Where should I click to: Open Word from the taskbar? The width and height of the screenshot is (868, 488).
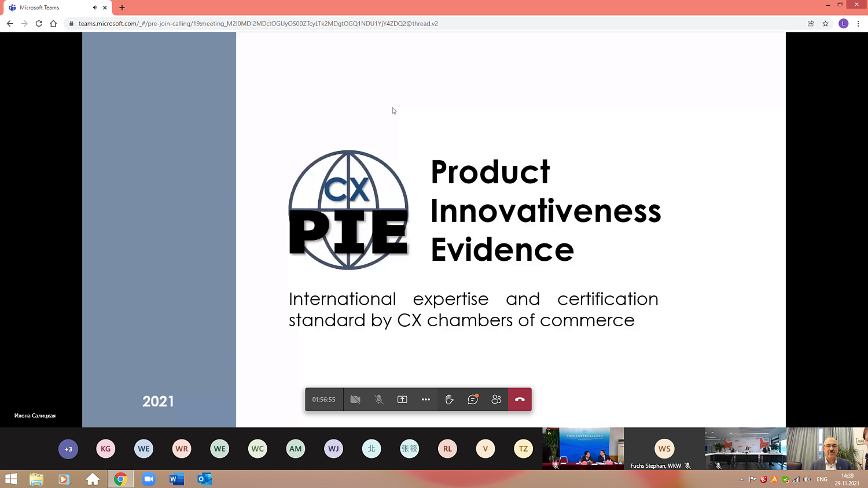176,479
